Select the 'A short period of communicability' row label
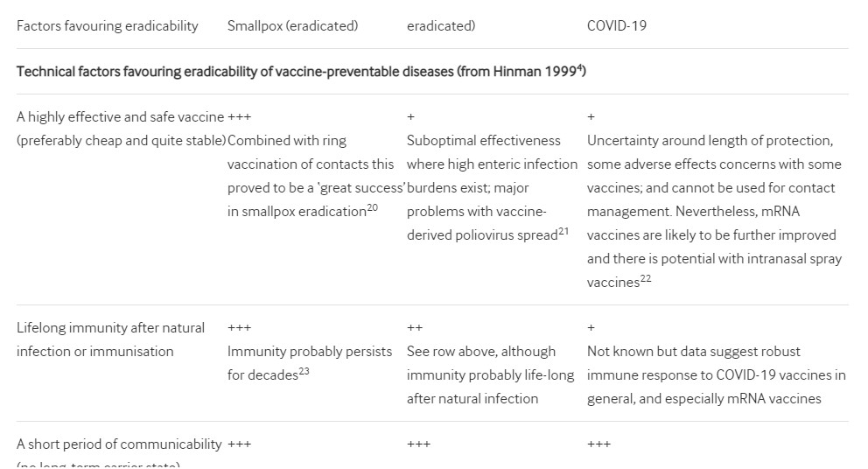The height and width of the screenshot is (469, 868). (119, 444)
